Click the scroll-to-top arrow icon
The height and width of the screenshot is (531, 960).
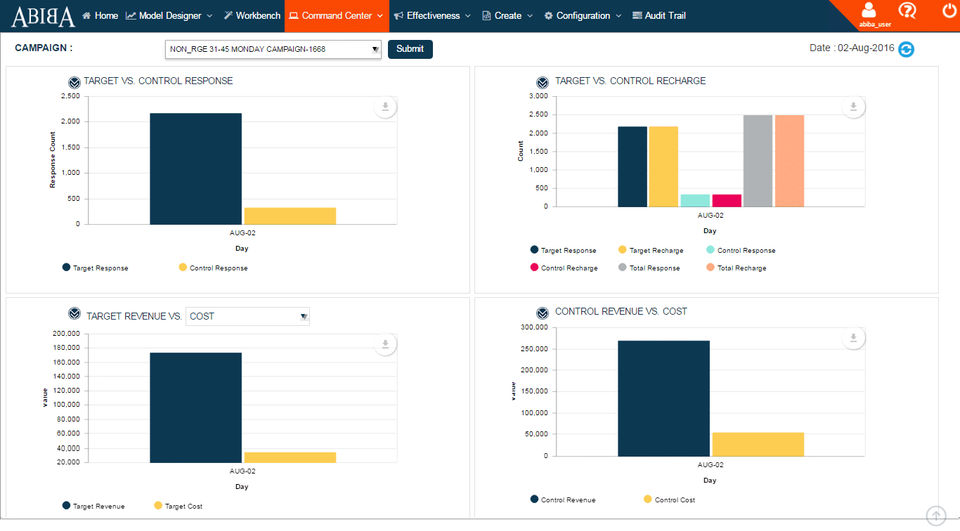pos(936,515)
